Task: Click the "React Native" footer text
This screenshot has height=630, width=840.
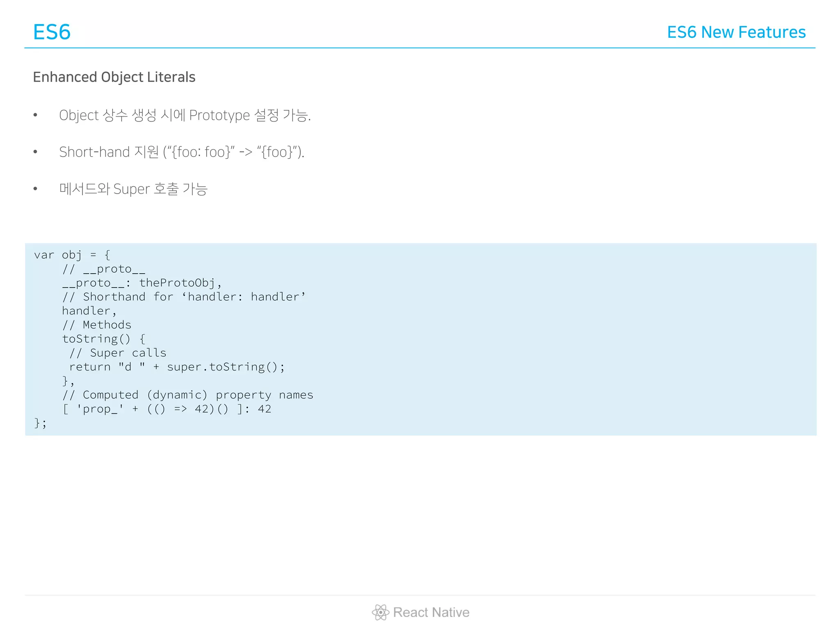Action: click(x=431, y=612)
